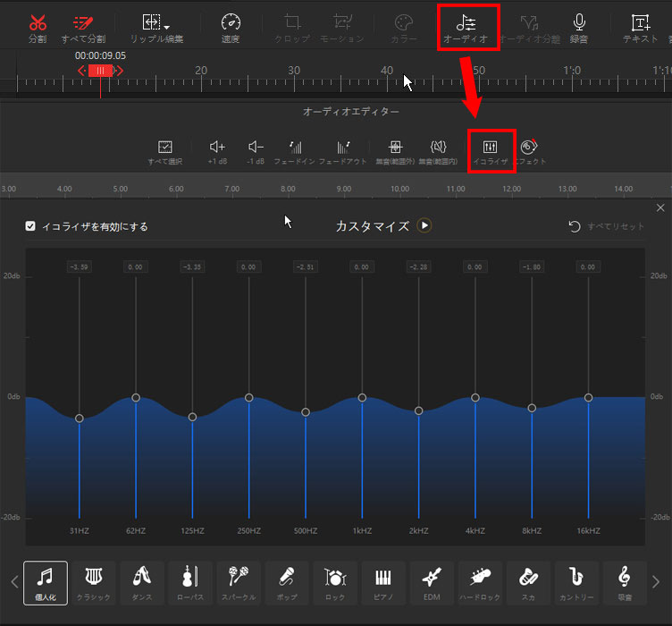The image size is (672, 626).
Task: Click the 分割 (split) scissors tool
Action: tap(38, 28)
